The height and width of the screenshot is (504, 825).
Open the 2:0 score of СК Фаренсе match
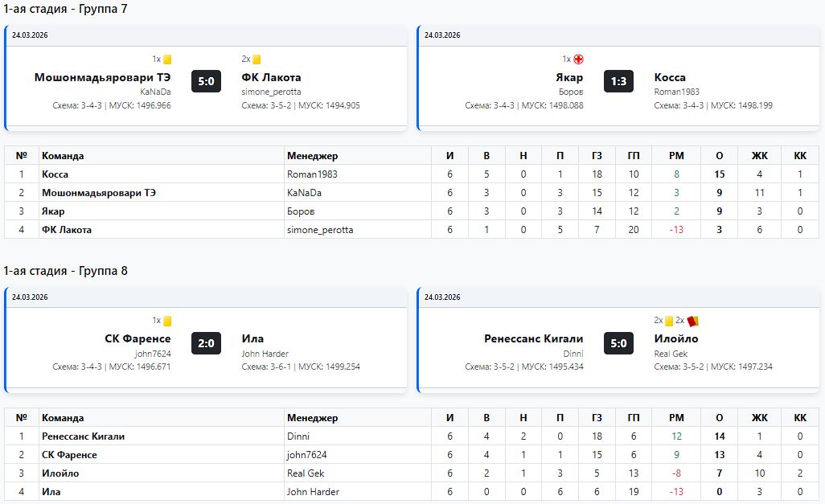(206, 343)
